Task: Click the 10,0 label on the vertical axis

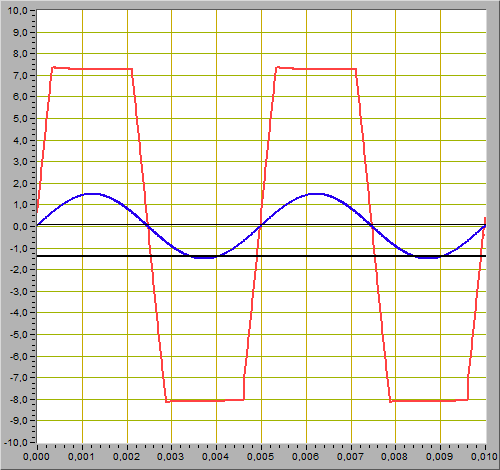Action: (17, 11)
